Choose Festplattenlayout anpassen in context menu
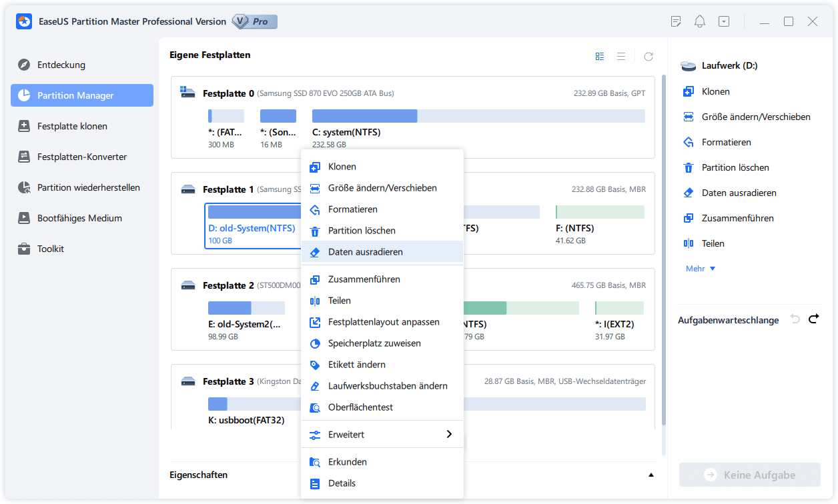838x504 pixels. pos(382,322)
